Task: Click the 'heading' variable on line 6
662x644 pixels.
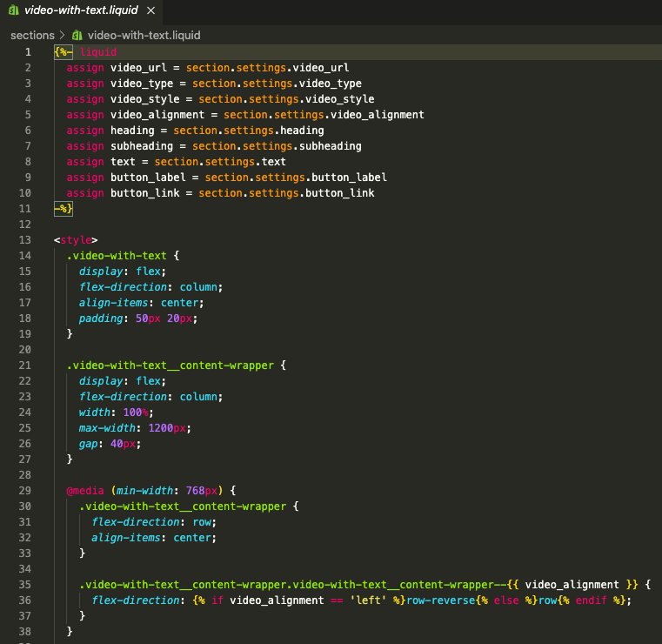Action: [132, 130]
